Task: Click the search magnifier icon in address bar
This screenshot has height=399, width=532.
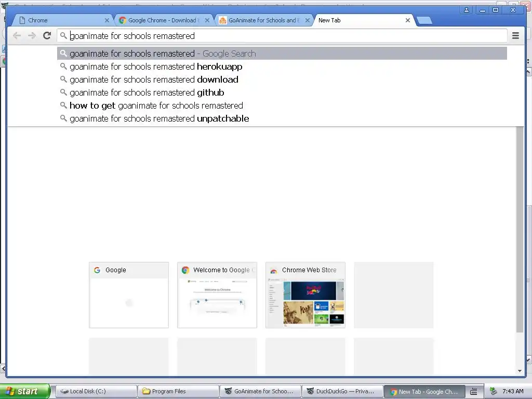Action: tap(63, 36)
